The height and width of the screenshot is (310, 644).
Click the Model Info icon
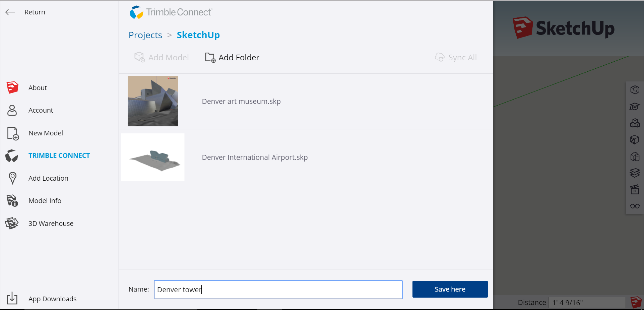point(12,201)
